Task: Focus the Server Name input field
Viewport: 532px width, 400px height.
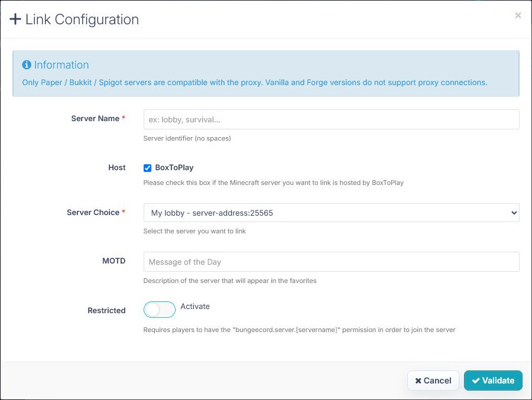Action: coord(331,119)
